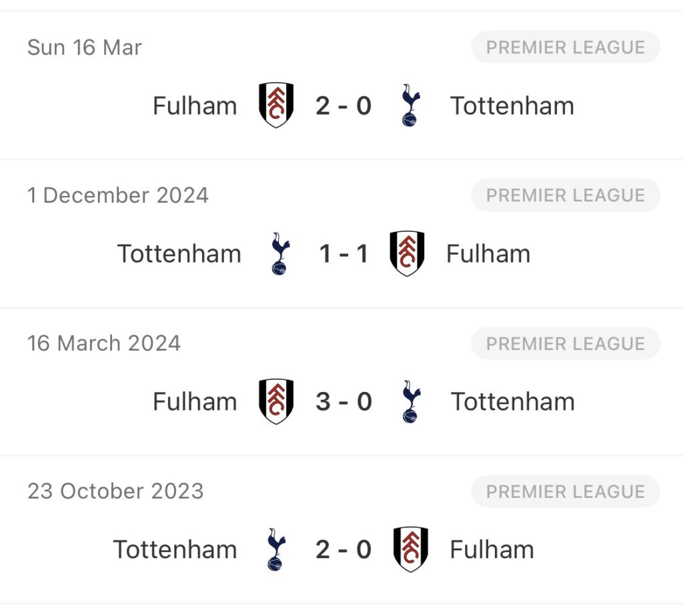The height and width of the screenshot is (616, 683).
Task: Open the 2 - 0 score on Sun 16 Mar
Action: [344, 105]
